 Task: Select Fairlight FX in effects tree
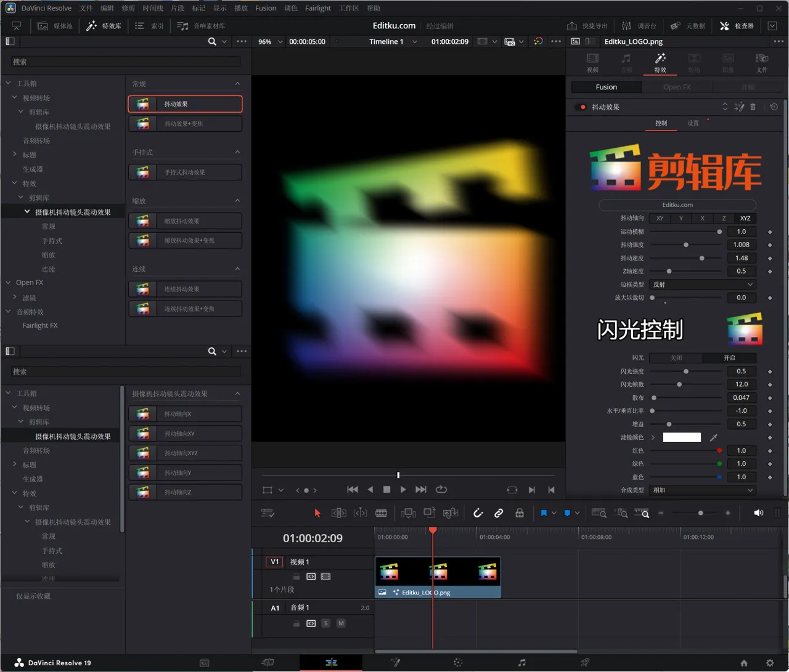(x=40, y=325)
